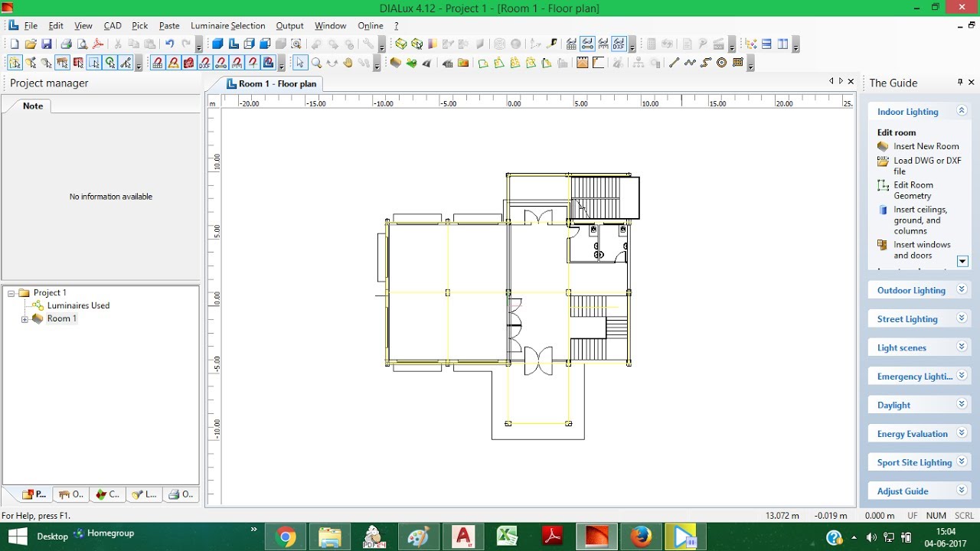Open the Output menu
980x551 pixels.
(290, 26)
